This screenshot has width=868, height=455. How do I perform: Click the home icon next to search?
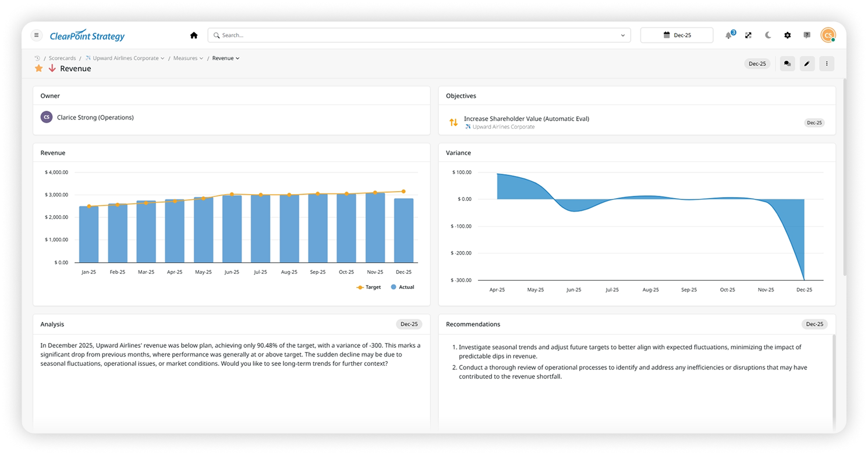coord(193,35)
